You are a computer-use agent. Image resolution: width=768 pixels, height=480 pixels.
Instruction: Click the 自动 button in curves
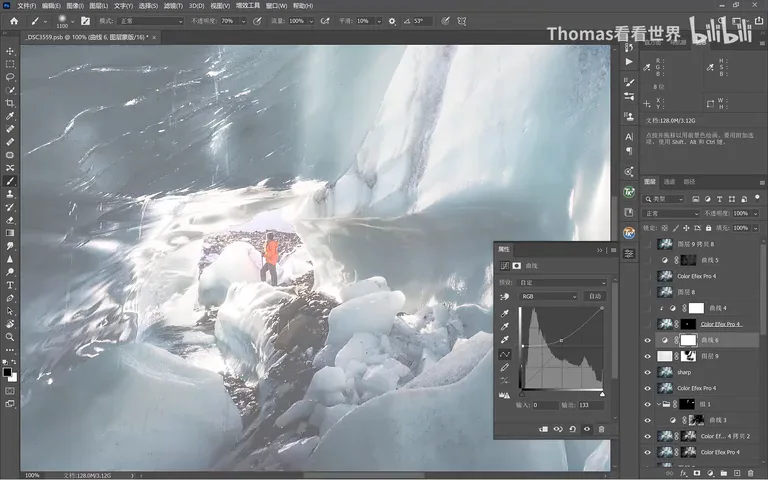tap(595, 296)
